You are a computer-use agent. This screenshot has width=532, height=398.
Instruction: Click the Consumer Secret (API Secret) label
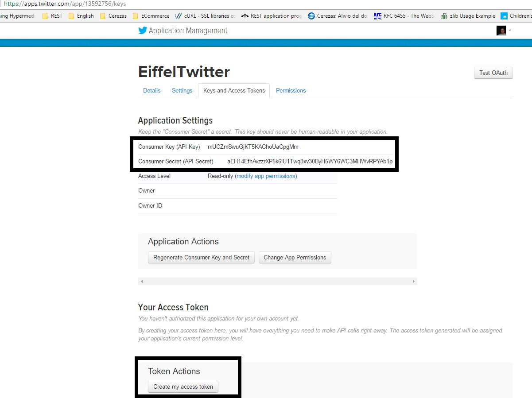176,161
